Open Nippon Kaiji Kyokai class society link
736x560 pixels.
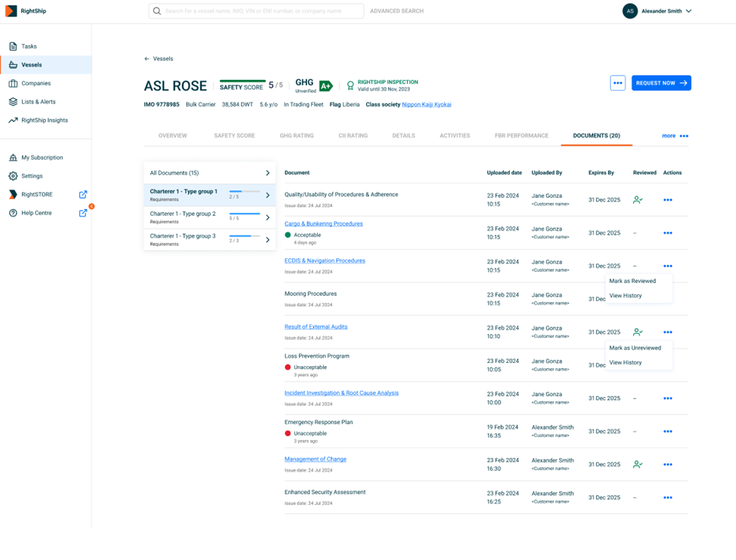pyautogui.click(x=427, y=105)
